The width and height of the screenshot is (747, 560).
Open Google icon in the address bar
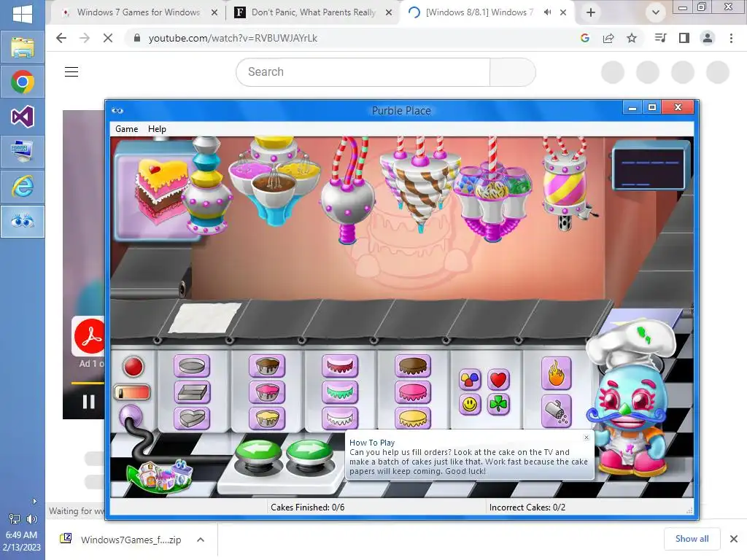(x=585, y=38)
